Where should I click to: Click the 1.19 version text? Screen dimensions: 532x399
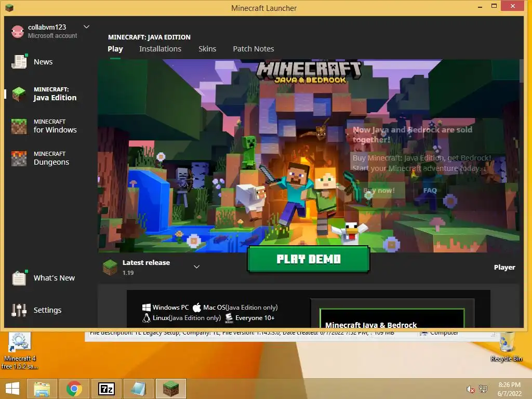coord(128,273)
